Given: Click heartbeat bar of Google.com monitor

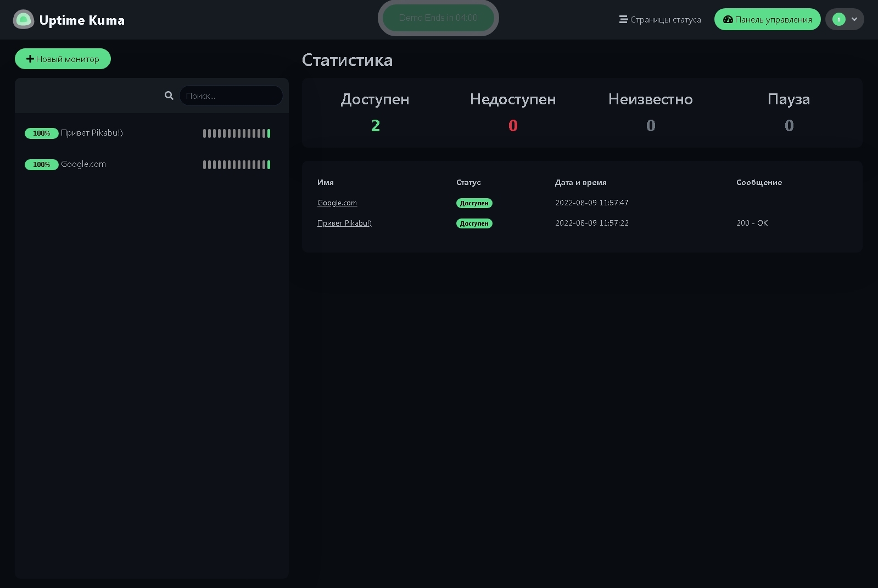Looking at the screenshot, I should pyautogui.click(x=237, y=165).
